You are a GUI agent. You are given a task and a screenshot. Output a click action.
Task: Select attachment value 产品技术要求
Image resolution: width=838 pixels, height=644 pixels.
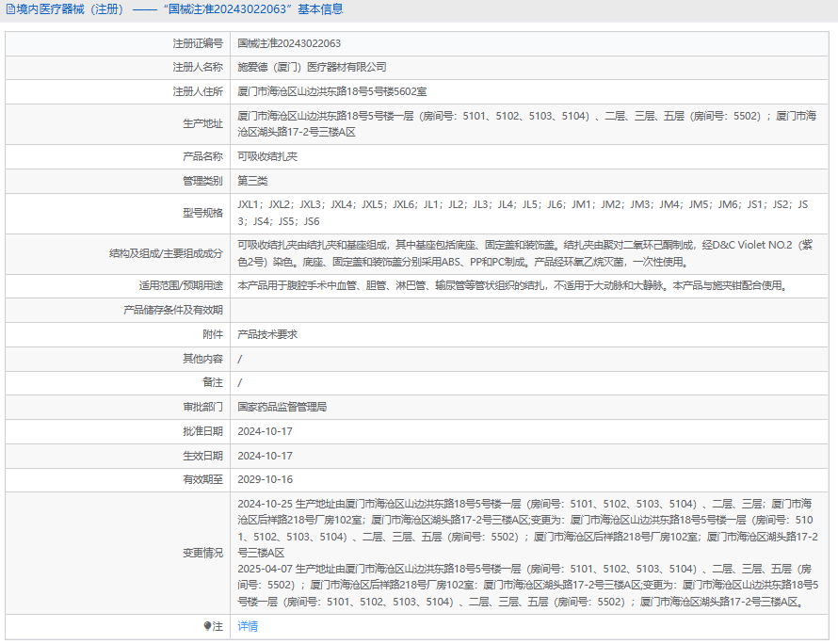[267, 334]
